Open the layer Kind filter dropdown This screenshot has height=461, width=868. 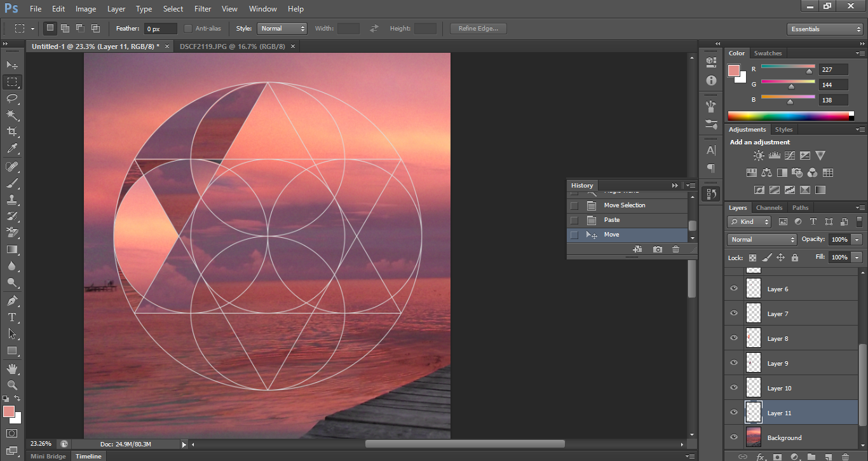(x=749, y=222)
